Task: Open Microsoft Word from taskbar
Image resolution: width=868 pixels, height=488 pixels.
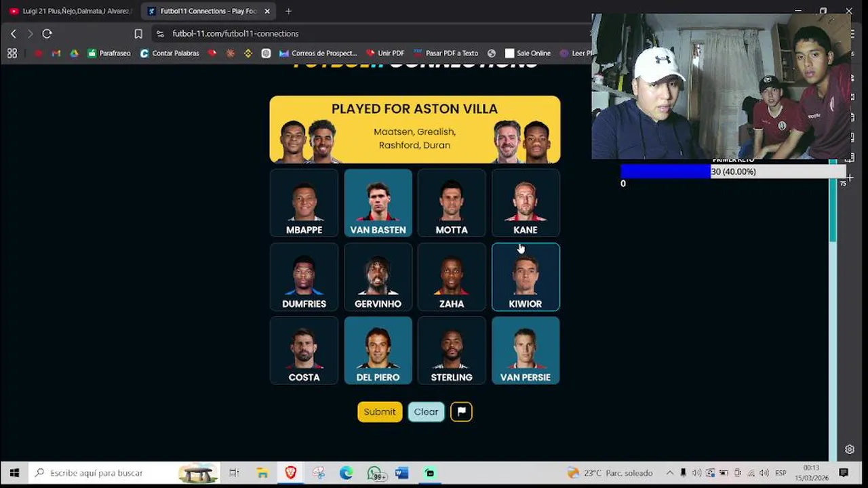Action: click(x=401, y=473)
